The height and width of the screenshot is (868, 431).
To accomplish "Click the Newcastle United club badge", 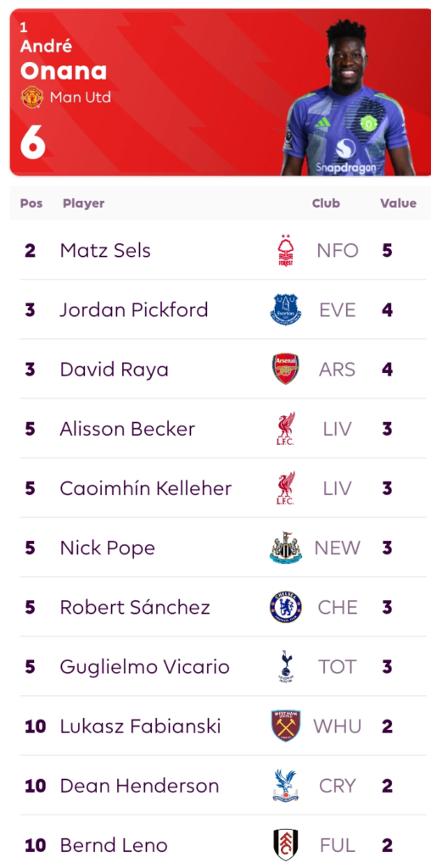I will pos(286,548).
